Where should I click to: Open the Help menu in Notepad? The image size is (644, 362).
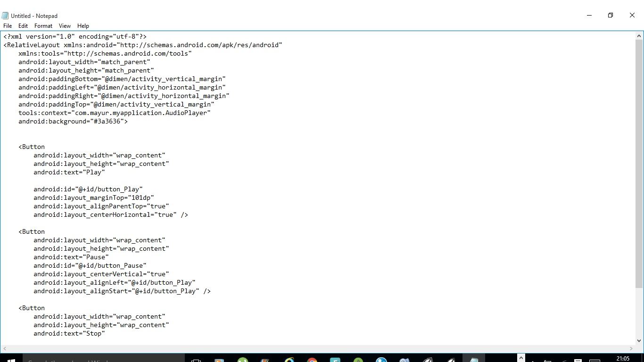tap(83, 26)
